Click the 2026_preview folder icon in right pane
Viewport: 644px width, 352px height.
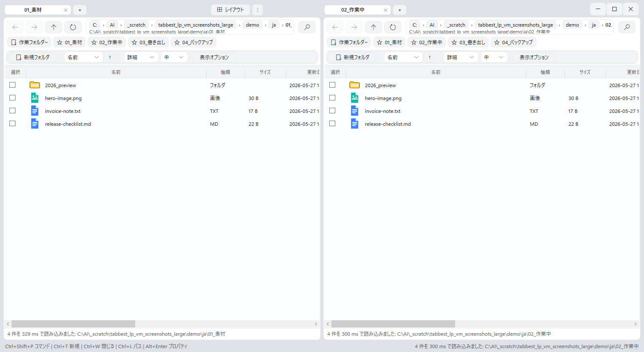355,85
